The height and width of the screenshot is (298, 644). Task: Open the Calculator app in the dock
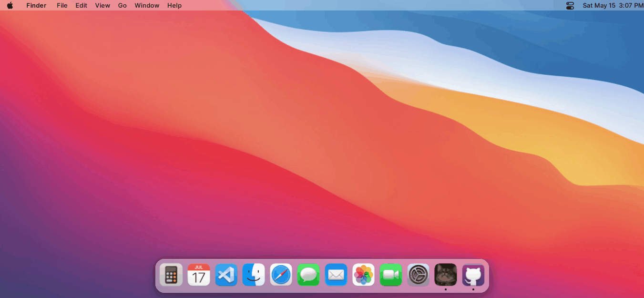(x=171, y=275)
